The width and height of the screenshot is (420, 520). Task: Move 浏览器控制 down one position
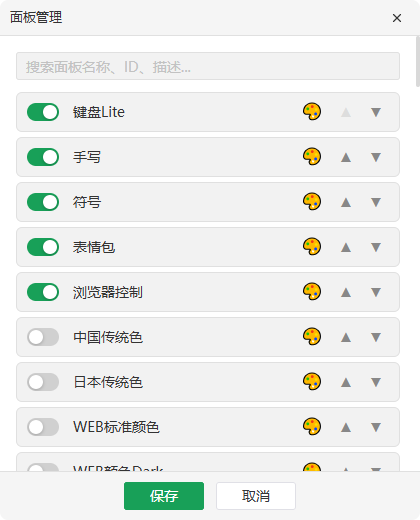click(x=376, y=292)
